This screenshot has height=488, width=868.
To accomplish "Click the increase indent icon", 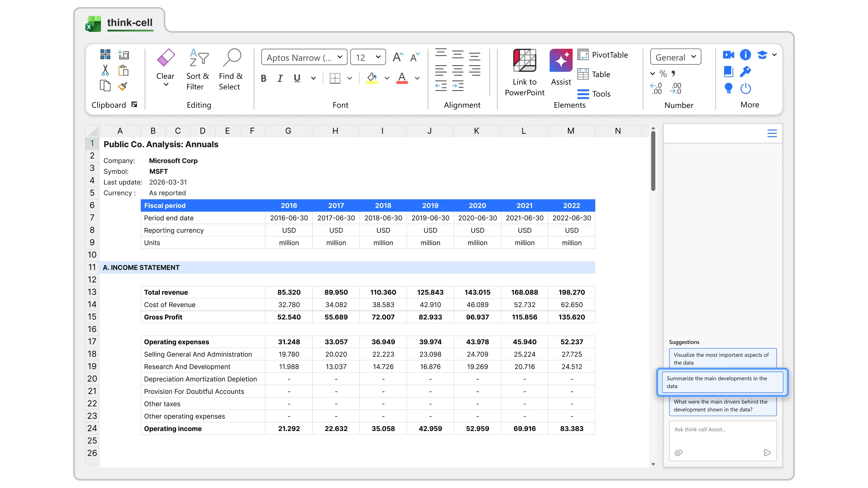I will [x=458, y=86].
